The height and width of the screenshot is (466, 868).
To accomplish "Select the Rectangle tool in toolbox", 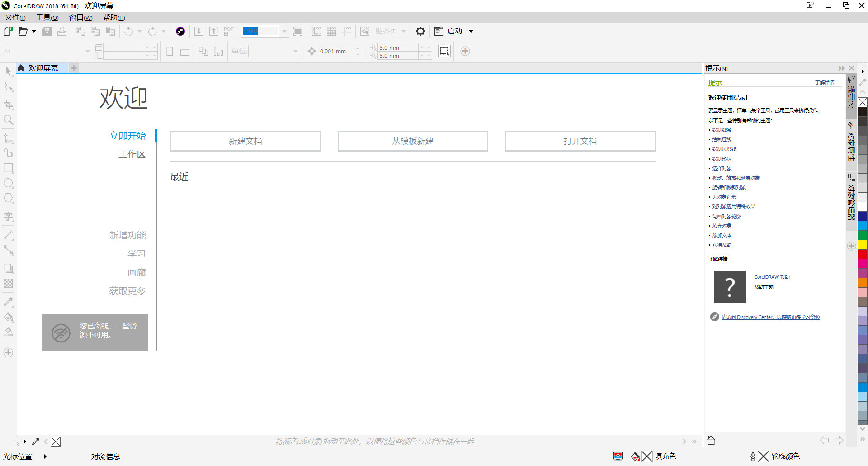I will (x=8, y=168).
